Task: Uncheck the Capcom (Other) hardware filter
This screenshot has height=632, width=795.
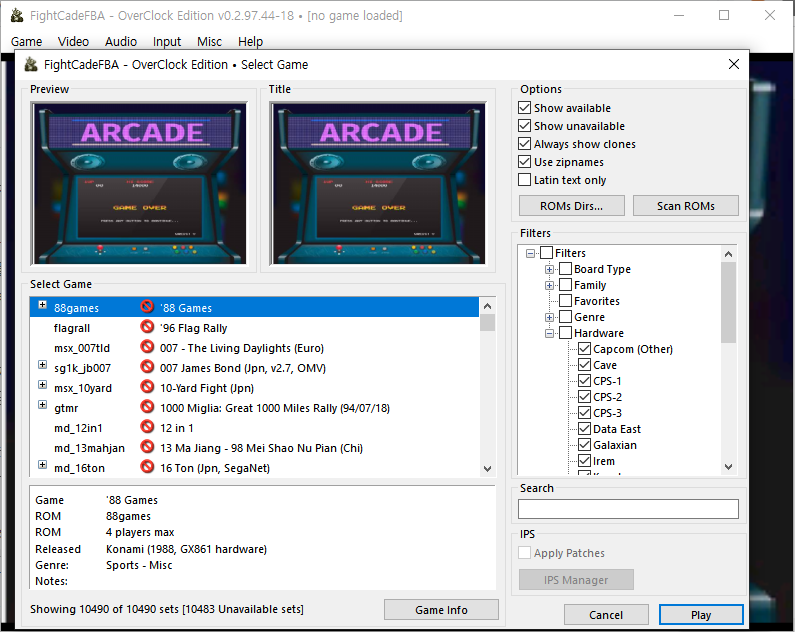Action: [585, 349]
